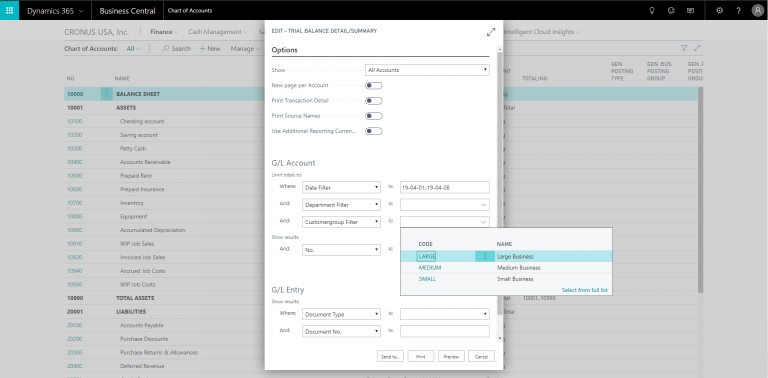Open account 10200 Saving account
The width and height of the screenshot is (768, 378).
point(75,135)
